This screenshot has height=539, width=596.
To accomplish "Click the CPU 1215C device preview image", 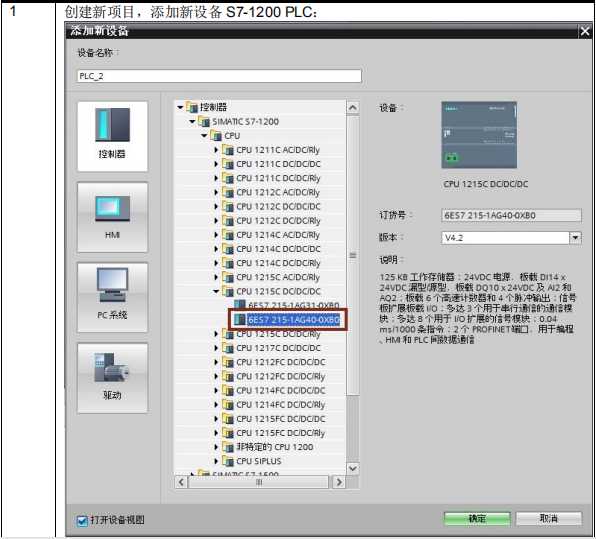I will pos(479,135).
